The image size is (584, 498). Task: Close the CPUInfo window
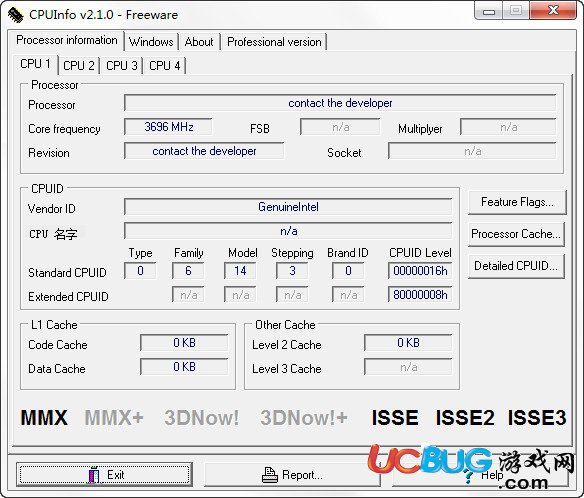coord(553,11)
